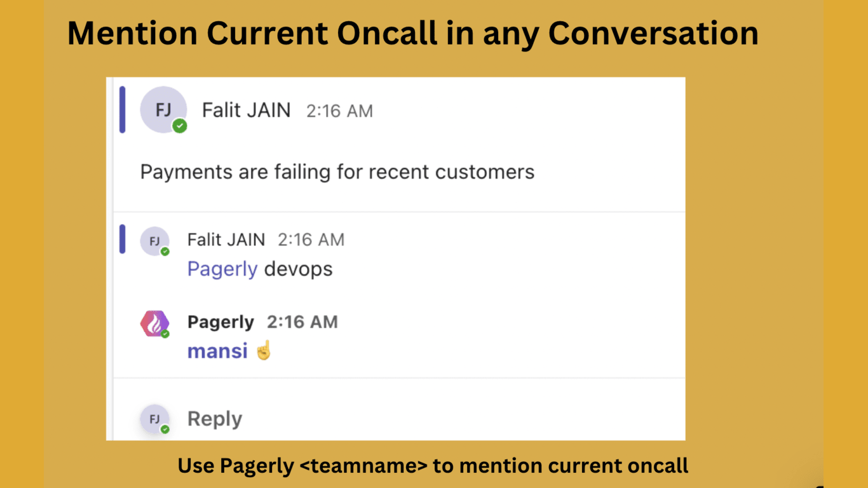Viewport: 868px width, 488px height.
Task: Click the purple bar left of the 'Pagerly devops' reply
Action: click(x=123, y=239)
